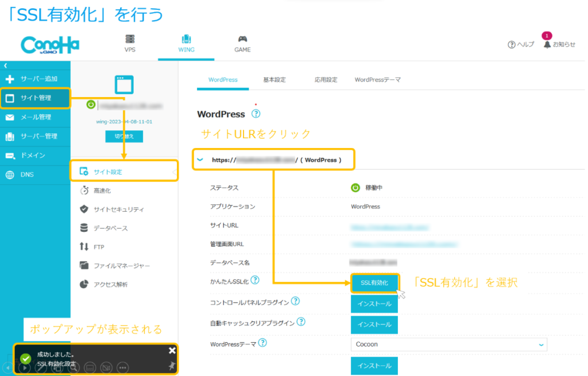Click the envelope icon for メール管理

tap(10, 117)
